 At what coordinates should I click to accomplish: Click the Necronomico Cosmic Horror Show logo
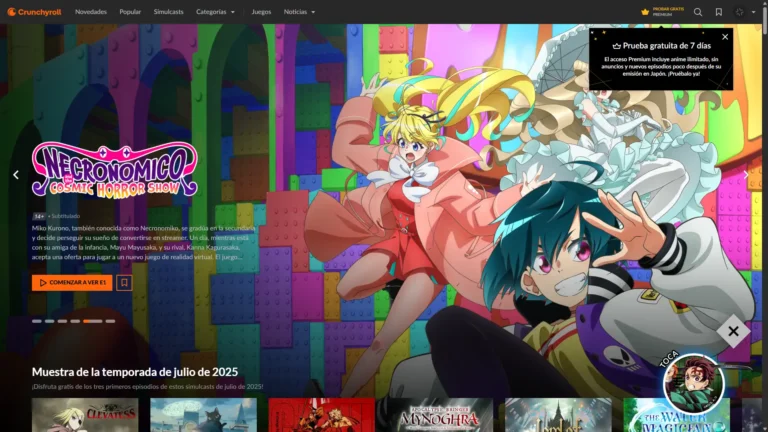(x=115, y=170)
